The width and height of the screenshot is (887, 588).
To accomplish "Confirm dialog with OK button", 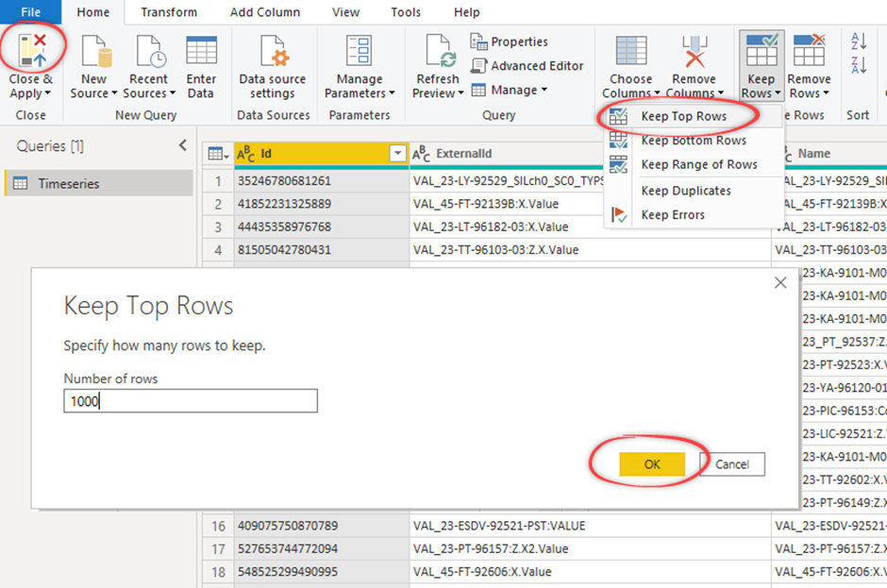I will [652, 464].
